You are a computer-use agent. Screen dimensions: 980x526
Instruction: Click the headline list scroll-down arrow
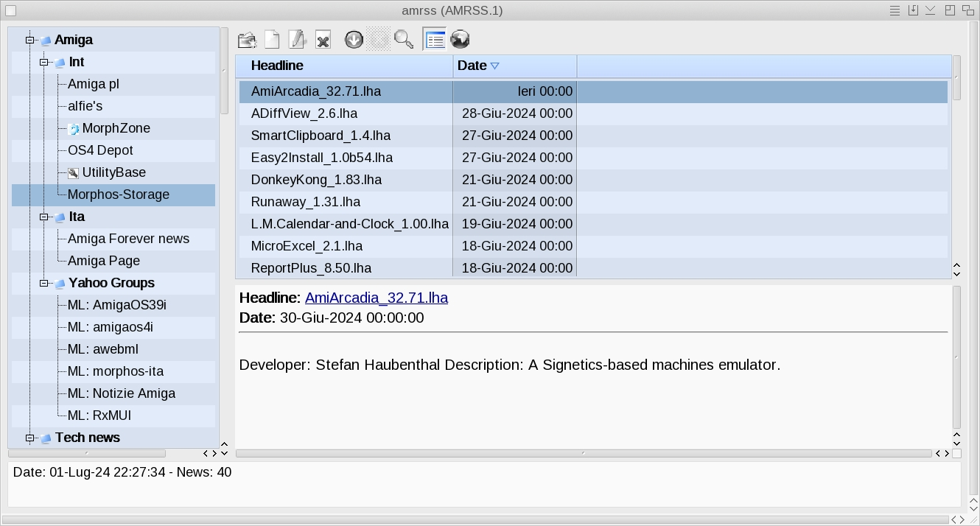pyautogui.click(x=956, y=274)
